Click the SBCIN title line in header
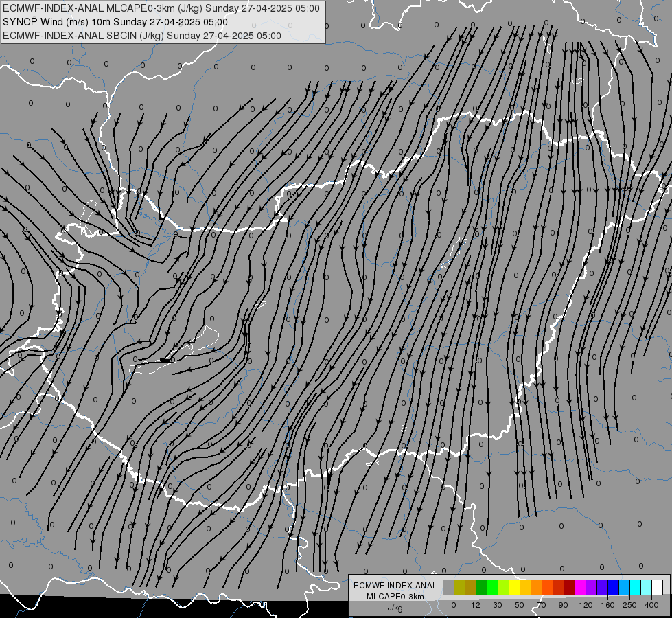This screenshot has width=672, height=618. coord(142,36)
